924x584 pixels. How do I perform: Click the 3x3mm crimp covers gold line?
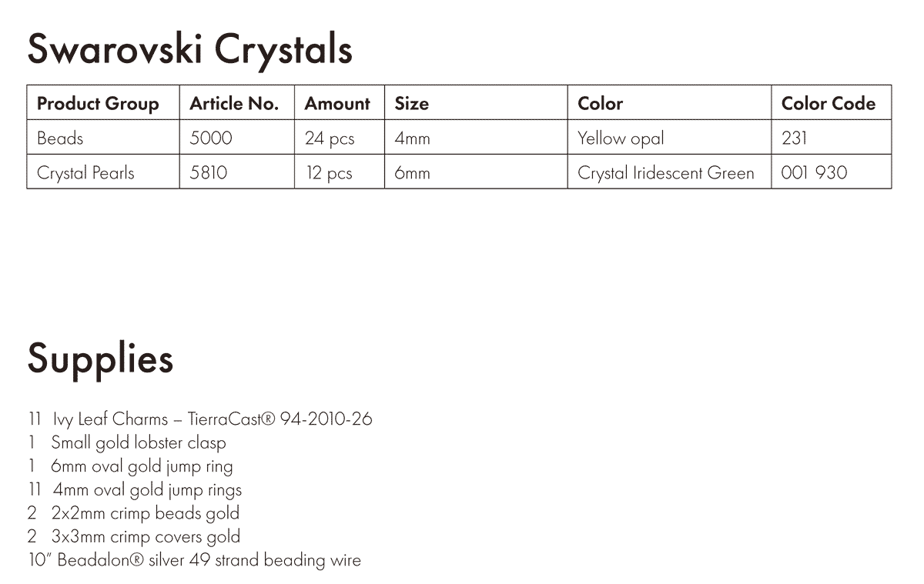(x=134, y=536)
